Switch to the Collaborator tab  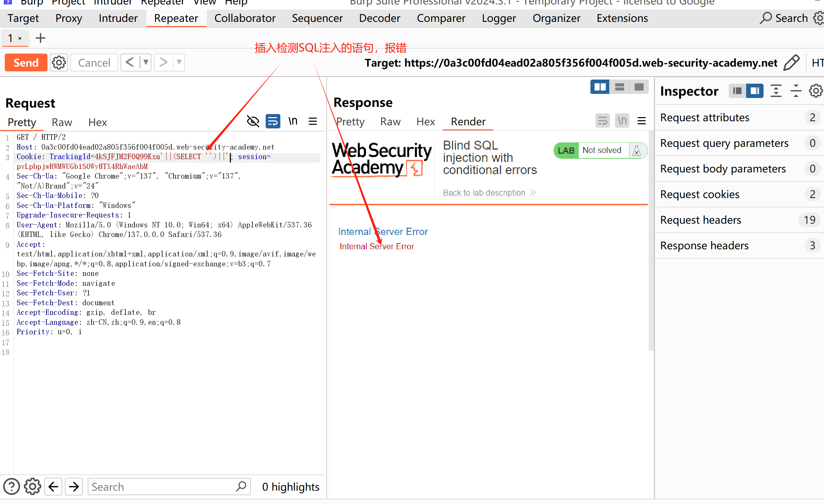[245, 18]
